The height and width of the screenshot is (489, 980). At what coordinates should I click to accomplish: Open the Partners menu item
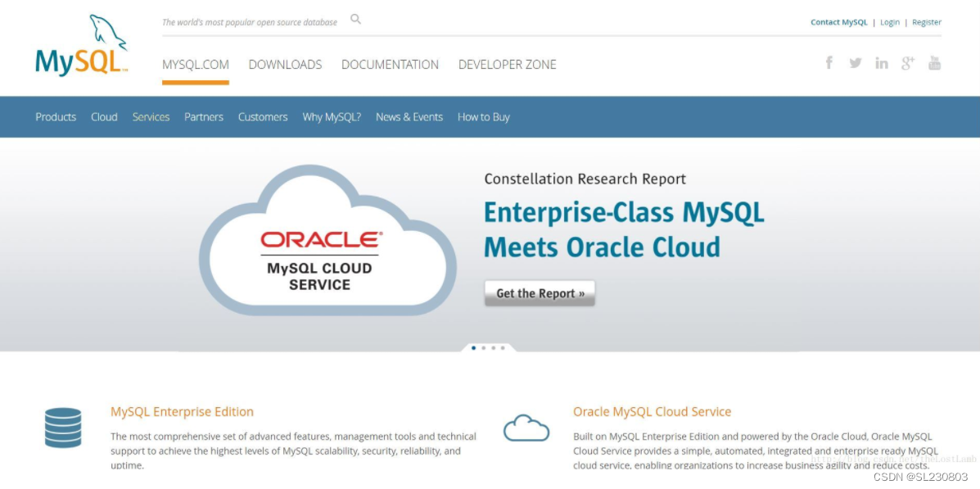204,117
